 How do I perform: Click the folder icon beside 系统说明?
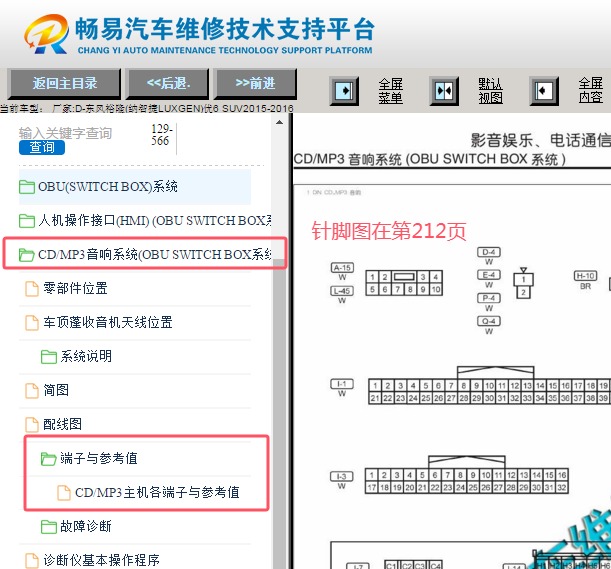point(49,357)
